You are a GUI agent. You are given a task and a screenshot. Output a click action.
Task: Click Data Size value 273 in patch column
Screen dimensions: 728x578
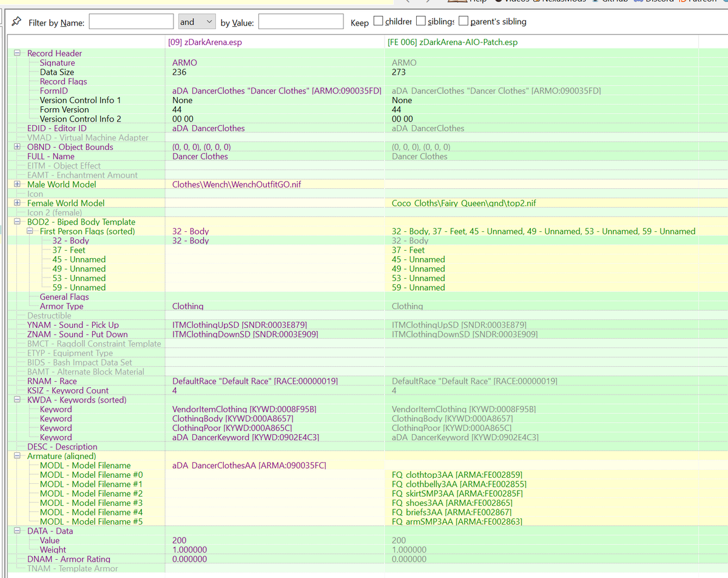pyautogui.click(x=399, y=72)
